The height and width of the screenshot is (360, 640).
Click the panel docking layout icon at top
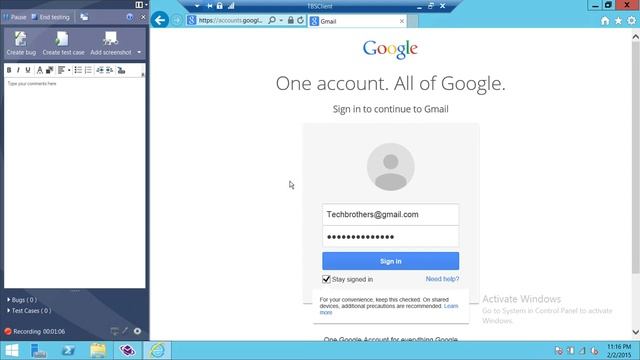click(x=141, y=4)
